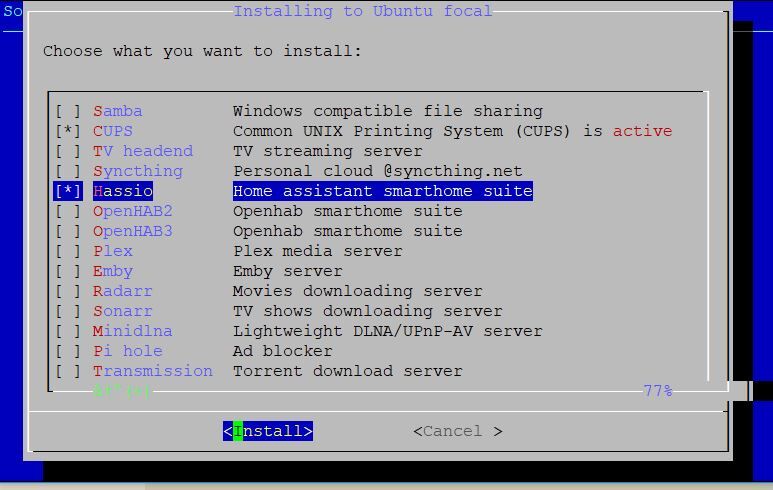This screenshot has height=490, width=773.
Task: Click 'TV shows downloading server' description
Action: pos(368,312)
